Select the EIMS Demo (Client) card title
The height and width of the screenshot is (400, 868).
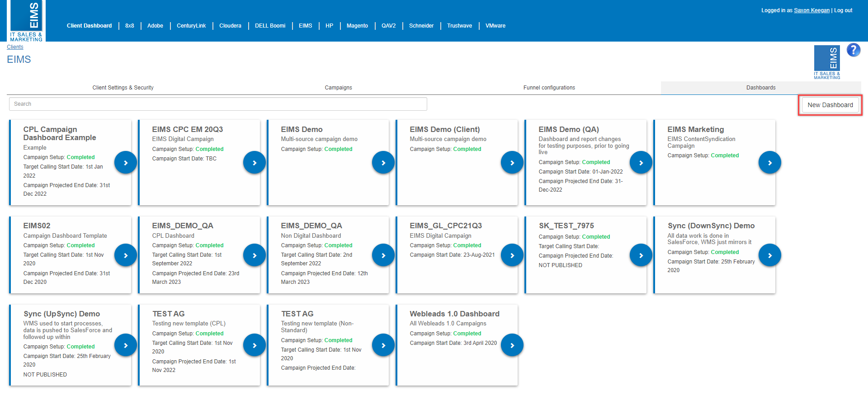coord(445,129)
